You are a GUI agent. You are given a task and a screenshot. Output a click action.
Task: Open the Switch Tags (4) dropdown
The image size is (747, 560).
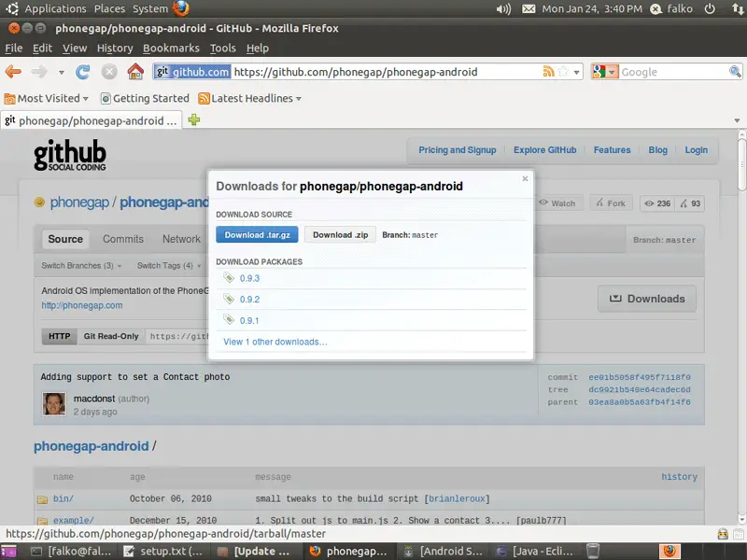coord(169,266)
